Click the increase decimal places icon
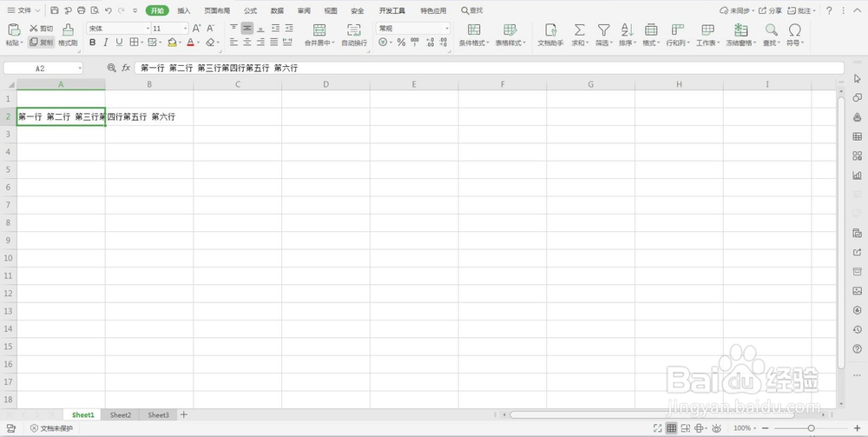This screenshot has width=868, height=437. point(430,42)
